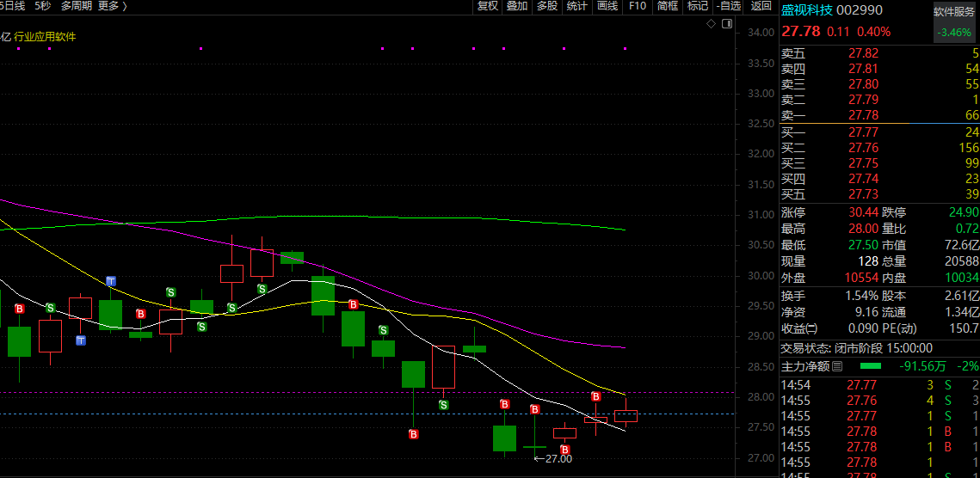Click the big latest price 27.78
This screenshot has height=478, width=980.
(801, 31)
